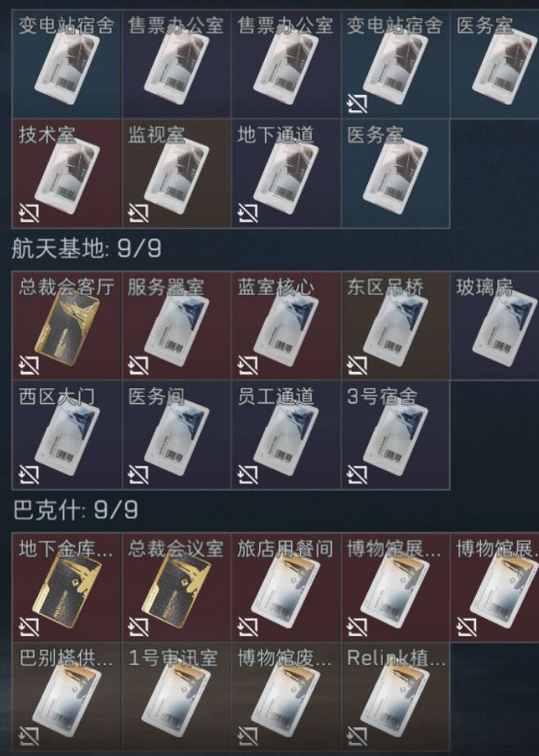Pick the 玻璃房 key card

tap(495, 325)
